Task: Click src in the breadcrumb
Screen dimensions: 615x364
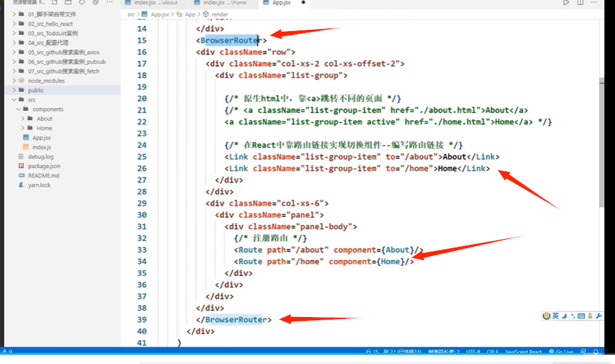Action: tap(131, 14)
